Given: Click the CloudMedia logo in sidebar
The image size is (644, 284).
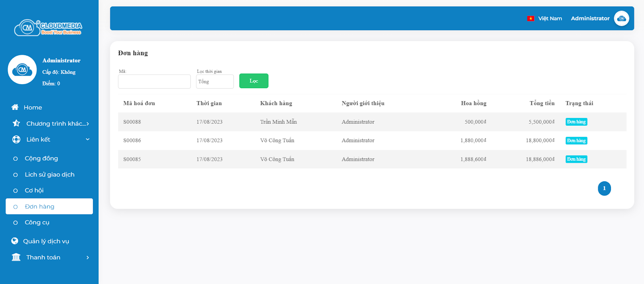Looking at the screenshot, I should [x=48, y=27].
